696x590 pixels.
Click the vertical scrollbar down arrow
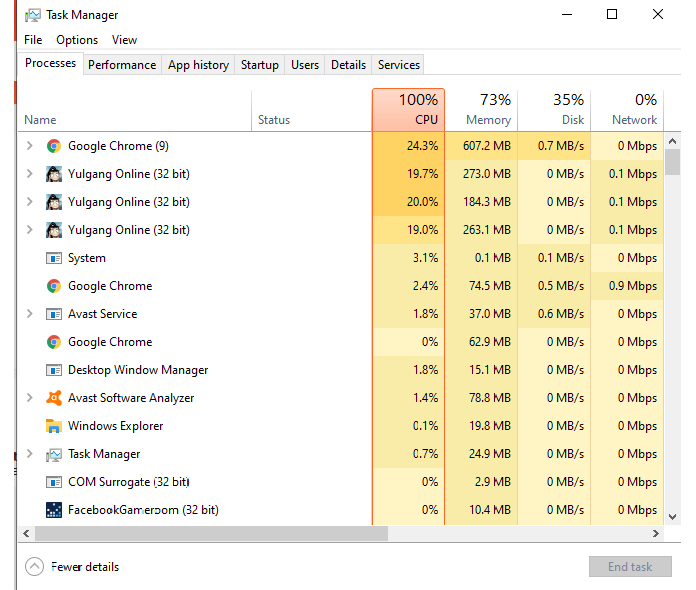coord(673,518)
